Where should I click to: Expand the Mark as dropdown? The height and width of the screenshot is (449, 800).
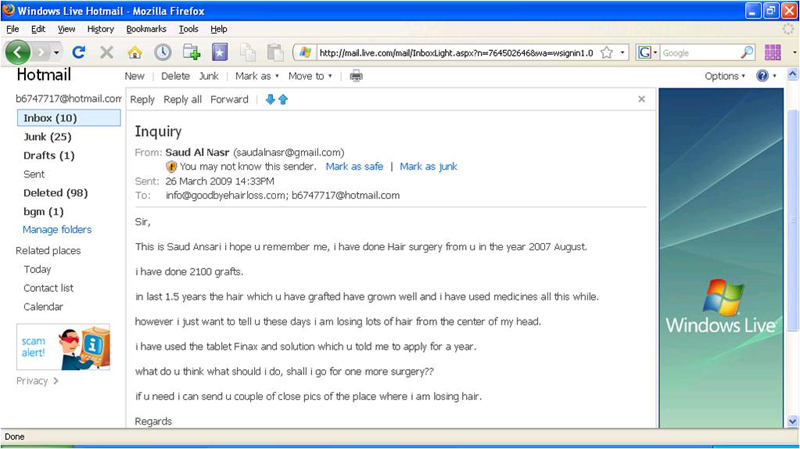[257, 76]
